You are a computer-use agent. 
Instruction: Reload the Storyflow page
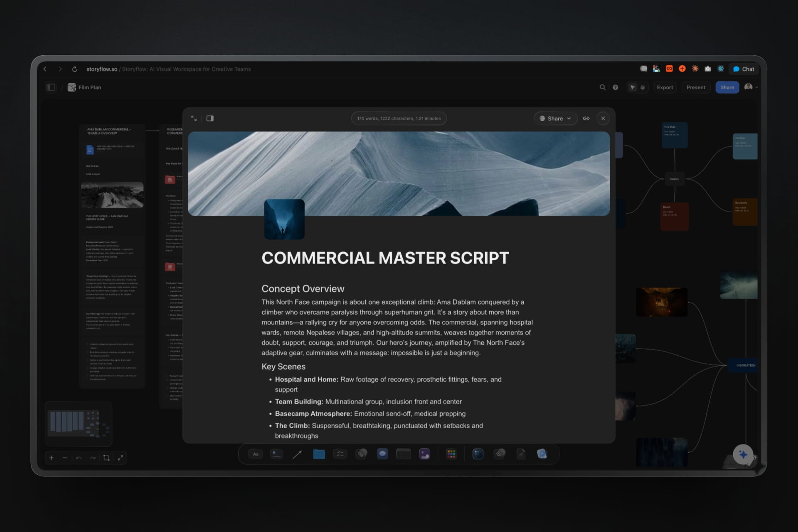(75, 69)
